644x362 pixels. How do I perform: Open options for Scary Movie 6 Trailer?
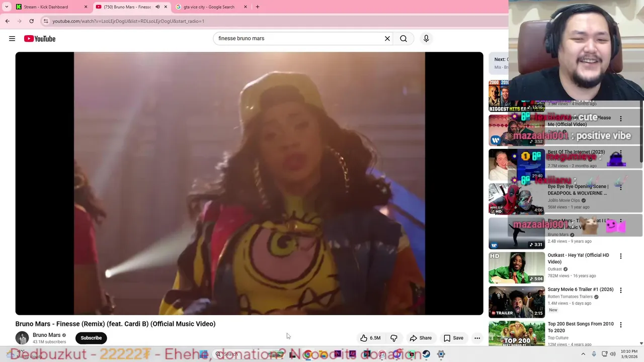point(621,290)
